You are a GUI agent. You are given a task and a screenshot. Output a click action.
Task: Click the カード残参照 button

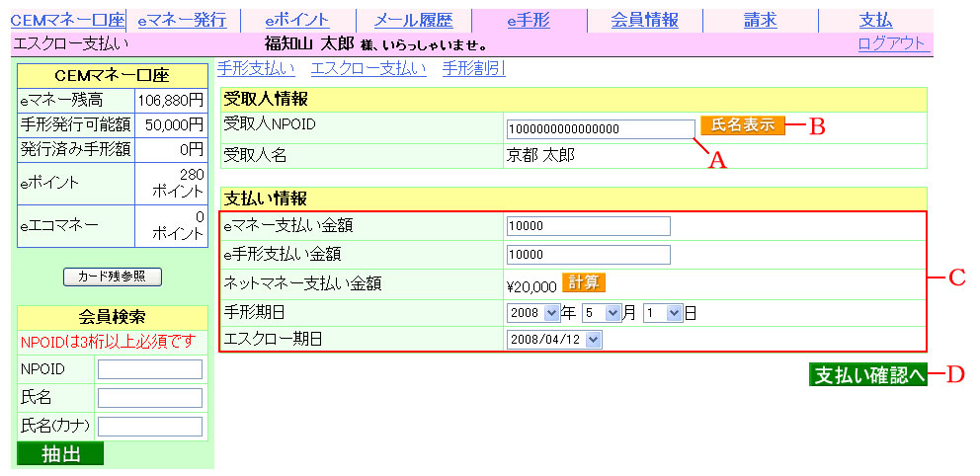[112, 278]
